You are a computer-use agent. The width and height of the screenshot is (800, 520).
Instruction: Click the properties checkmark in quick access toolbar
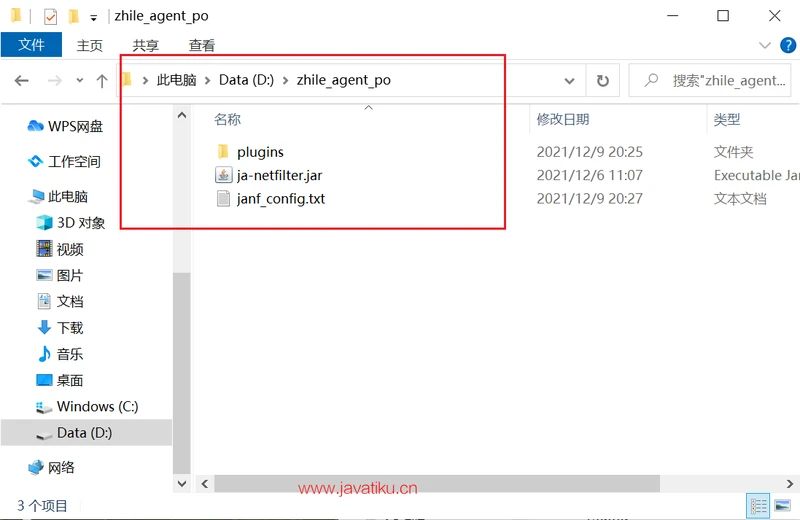point(50,17)
